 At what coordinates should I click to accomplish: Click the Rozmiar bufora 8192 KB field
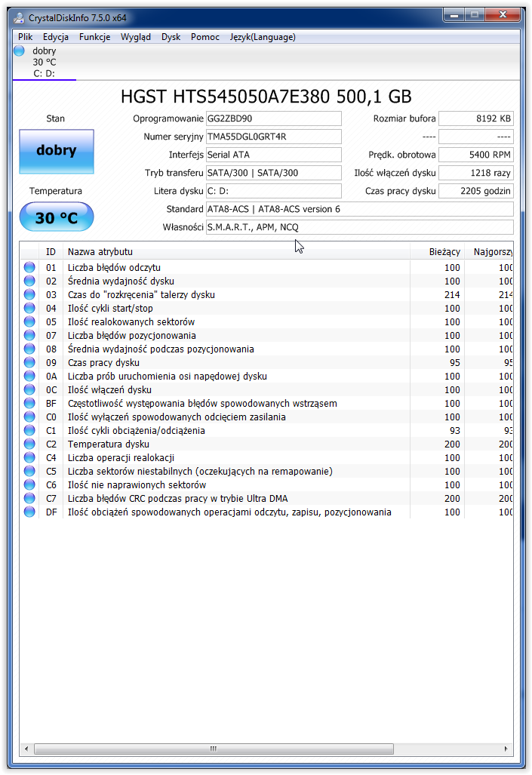point(476,118)
